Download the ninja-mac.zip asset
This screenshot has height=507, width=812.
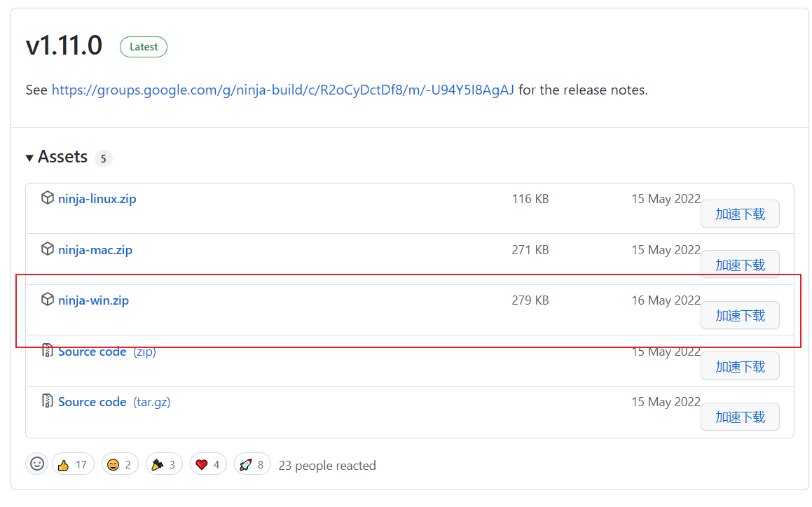95,250
